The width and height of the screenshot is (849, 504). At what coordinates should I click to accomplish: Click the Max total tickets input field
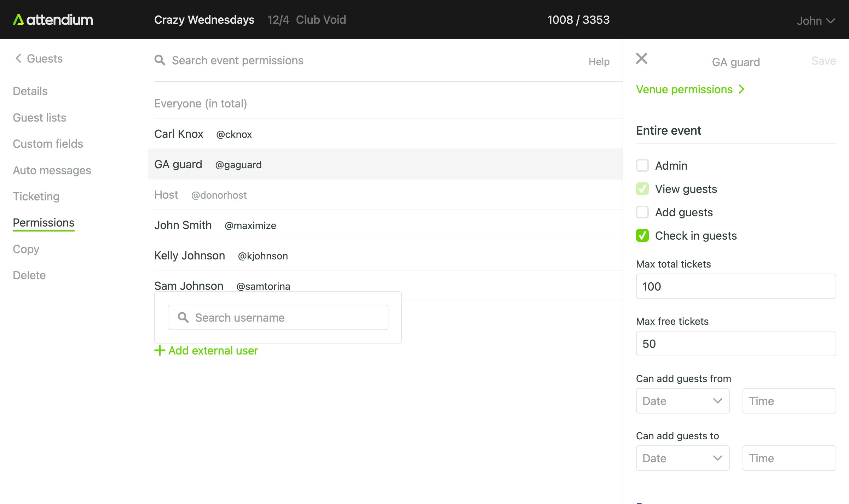point(736,286)
